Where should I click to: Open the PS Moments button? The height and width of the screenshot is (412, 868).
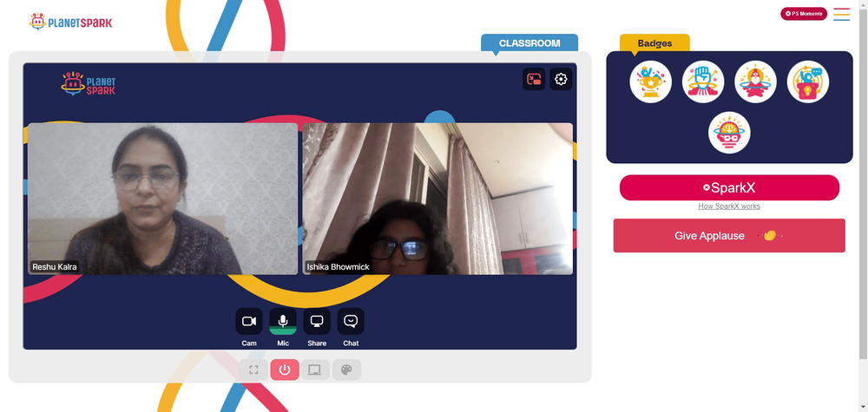pyautogui.click(x=804, y=14)
